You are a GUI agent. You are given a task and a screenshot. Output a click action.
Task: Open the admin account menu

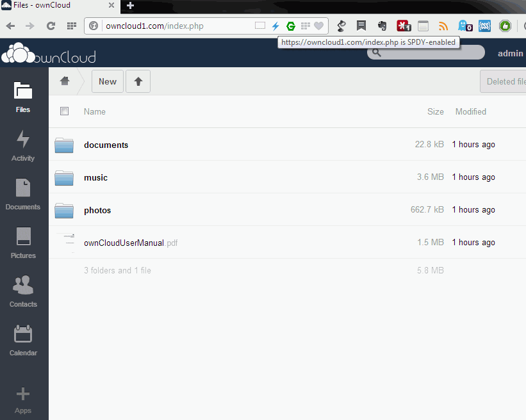[x=510, y=53]
